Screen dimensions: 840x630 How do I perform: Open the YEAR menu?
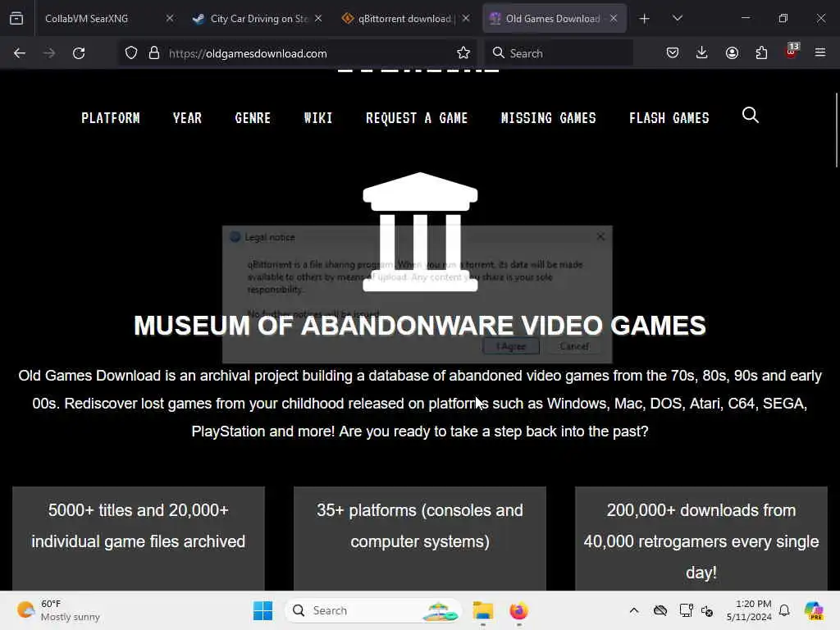[x=188, y=118]
